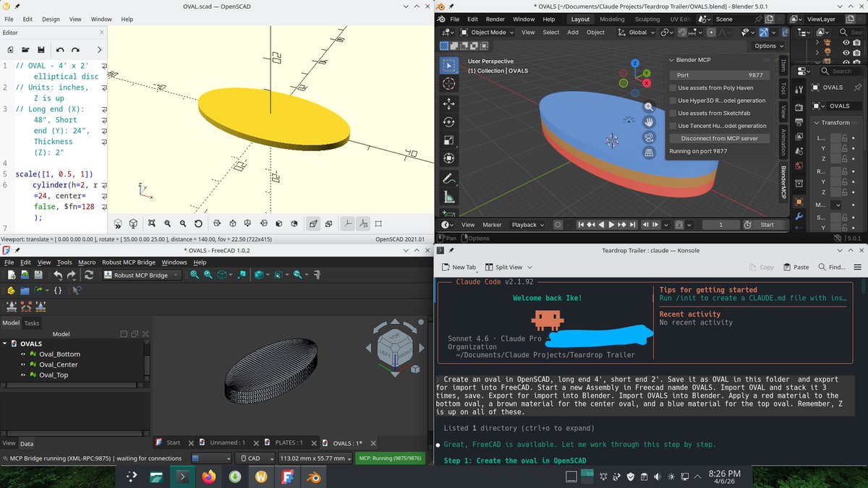This screenshot has height=488, width=868.
Task: Click FreeCAD Refresh recompute icon
Action: [x=88, y=275]
